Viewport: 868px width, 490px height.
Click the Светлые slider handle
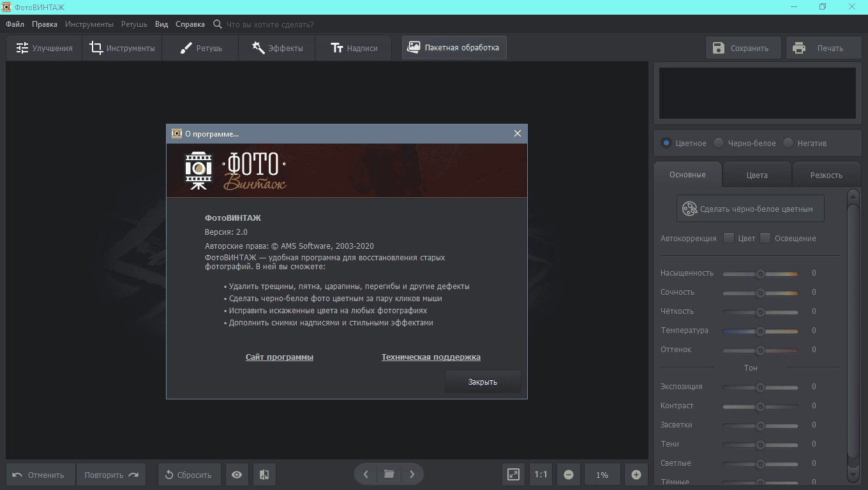(760, 464)
